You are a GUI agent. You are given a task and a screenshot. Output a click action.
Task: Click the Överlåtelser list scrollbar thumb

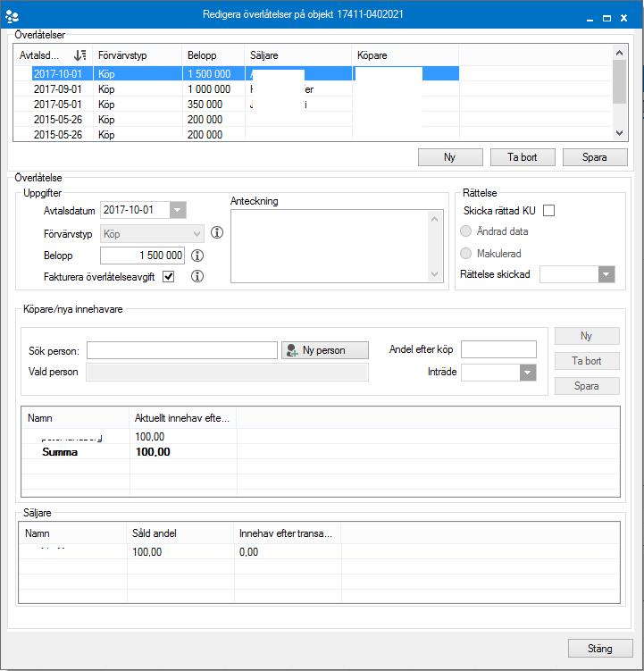[x=619, y=81]
